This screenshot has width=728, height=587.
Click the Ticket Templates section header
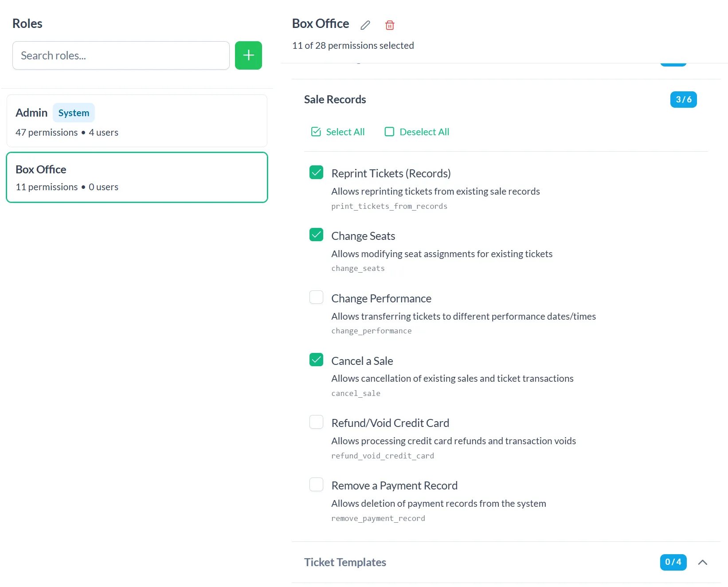click(506, 562)
